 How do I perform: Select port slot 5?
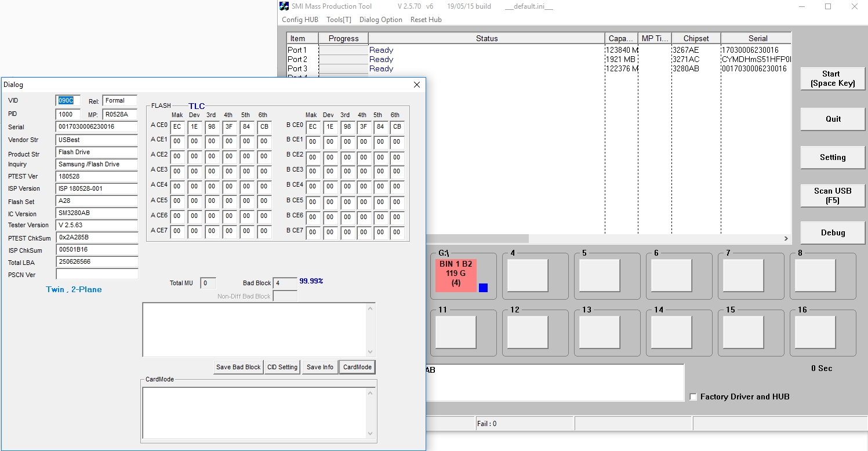(x=600, y=275)
